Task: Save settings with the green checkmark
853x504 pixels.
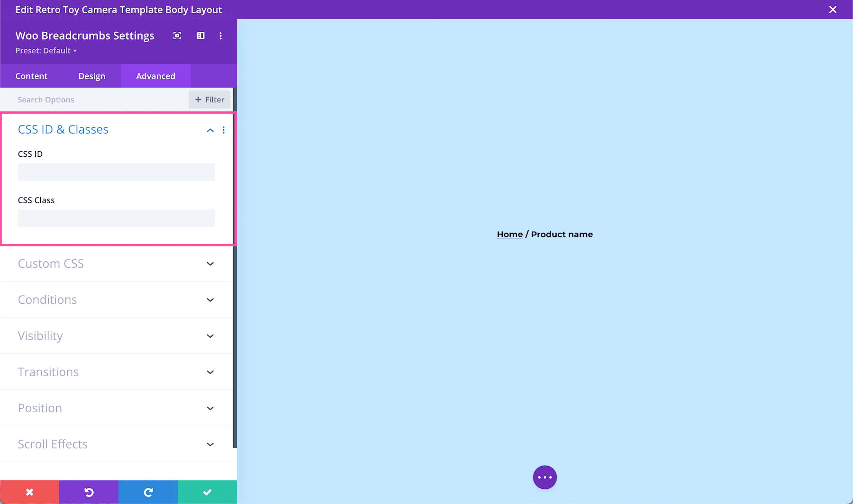Action: [x=207, y=492]
